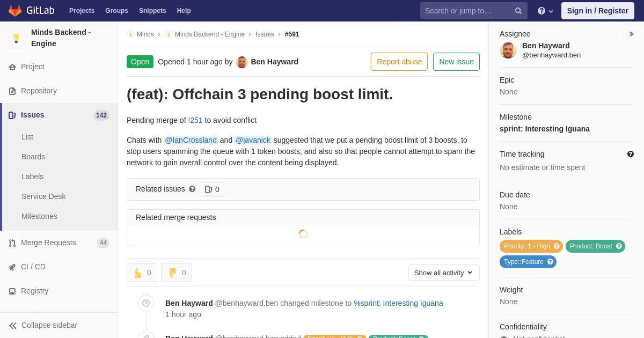
Task: Click the Time tracking help icon
Action: tap(631, 154)
